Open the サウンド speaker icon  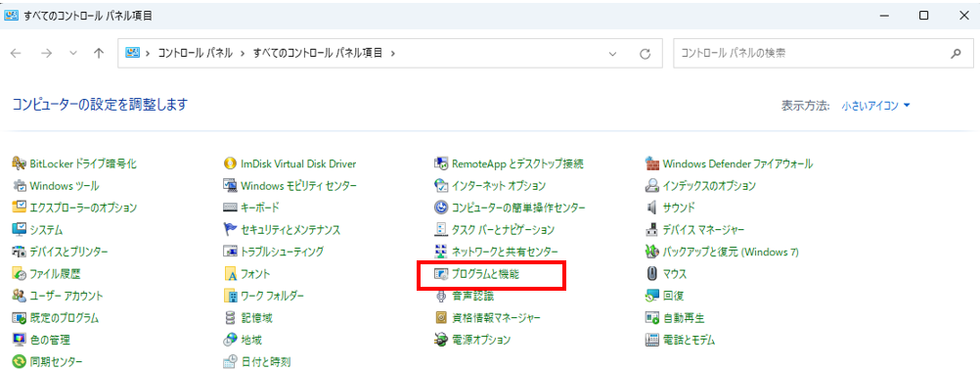[x=652, y=208]
